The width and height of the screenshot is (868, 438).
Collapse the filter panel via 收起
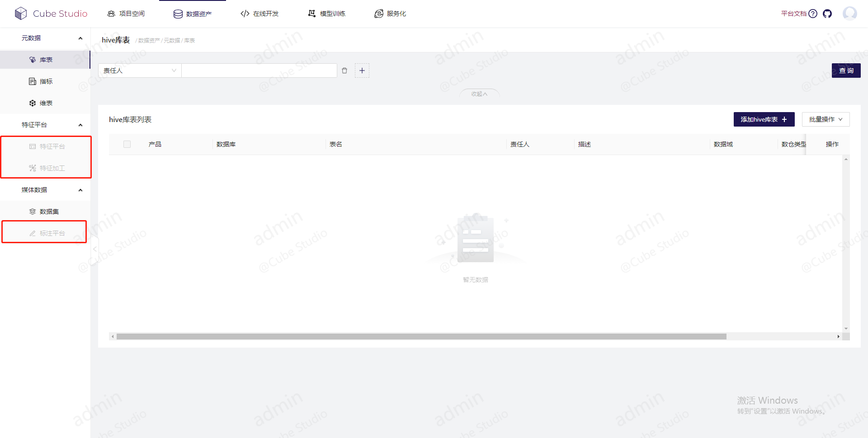click(479, 94)
